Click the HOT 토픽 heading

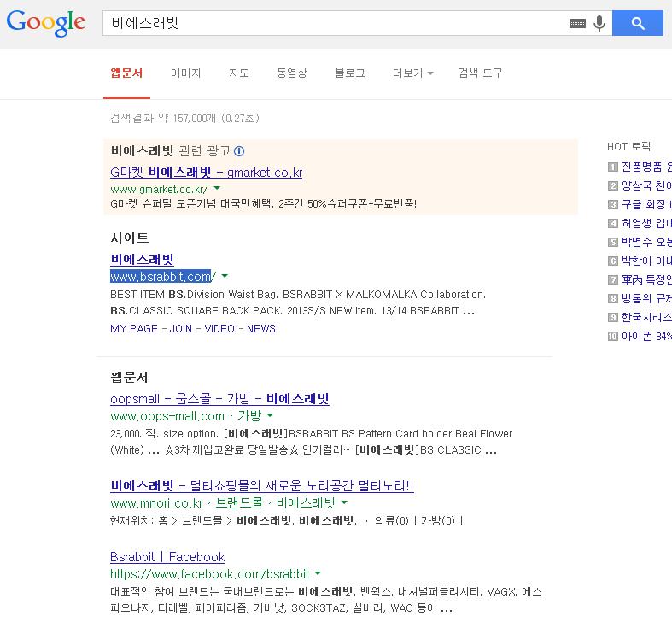628,147
